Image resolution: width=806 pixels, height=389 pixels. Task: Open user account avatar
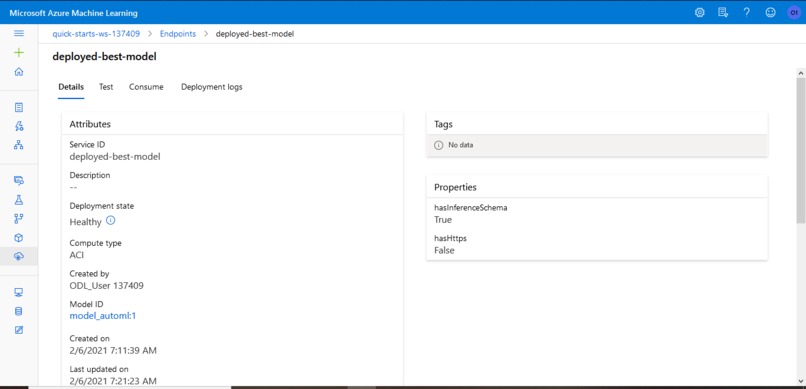pyautogui.click(x=793, y=13)
